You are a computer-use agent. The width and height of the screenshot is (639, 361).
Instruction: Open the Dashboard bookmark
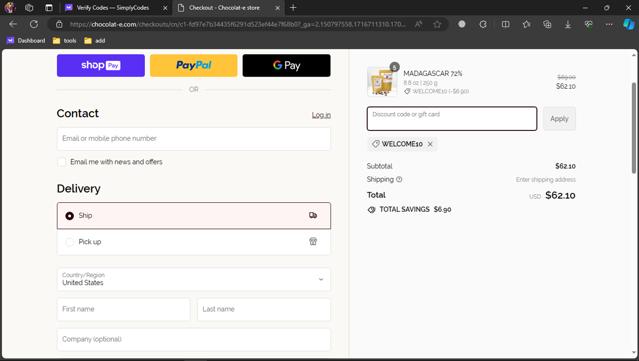[x=26, y=40]
